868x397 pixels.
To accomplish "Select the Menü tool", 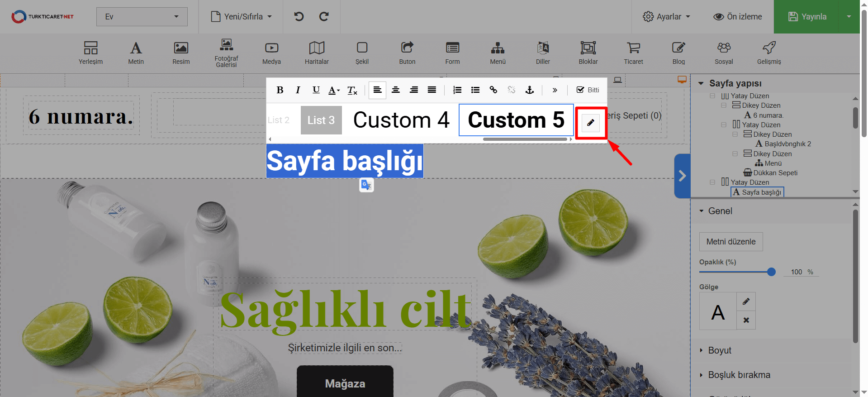I will pyautogui.click(x=498, y=53).
